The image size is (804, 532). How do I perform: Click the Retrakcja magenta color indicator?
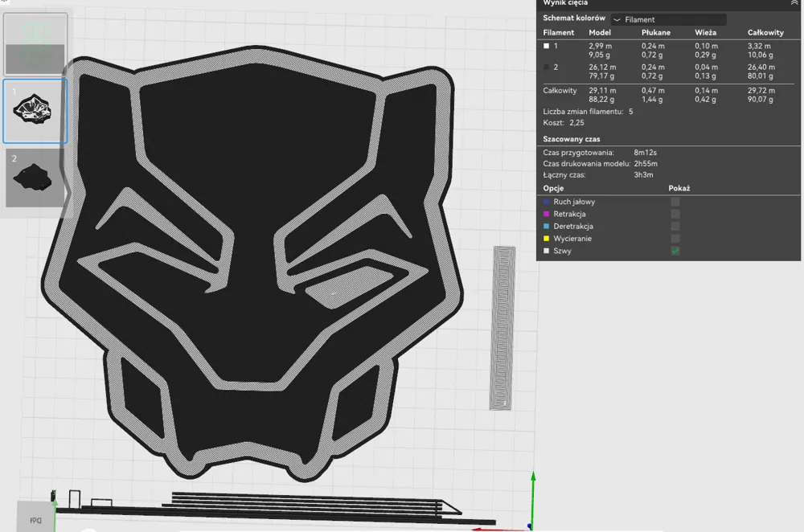(x=548, y=214)
